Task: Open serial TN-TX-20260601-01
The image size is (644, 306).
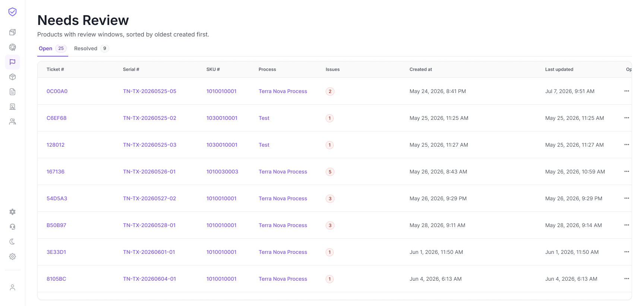Action: (149, 252)
